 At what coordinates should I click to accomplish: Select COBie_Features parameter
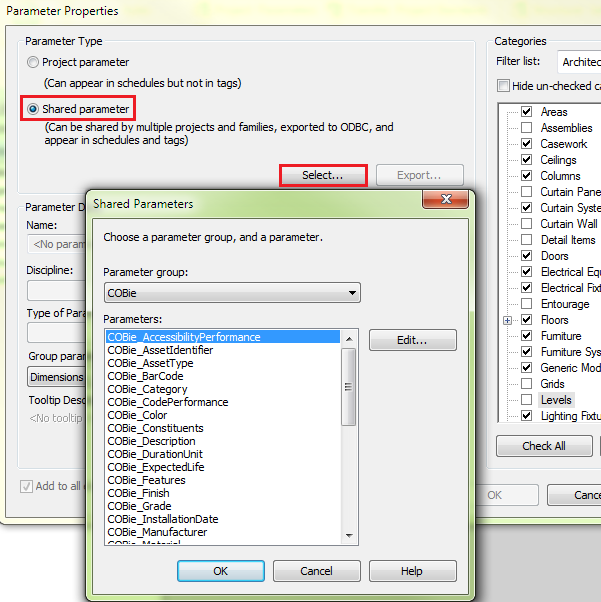[223, 480]
